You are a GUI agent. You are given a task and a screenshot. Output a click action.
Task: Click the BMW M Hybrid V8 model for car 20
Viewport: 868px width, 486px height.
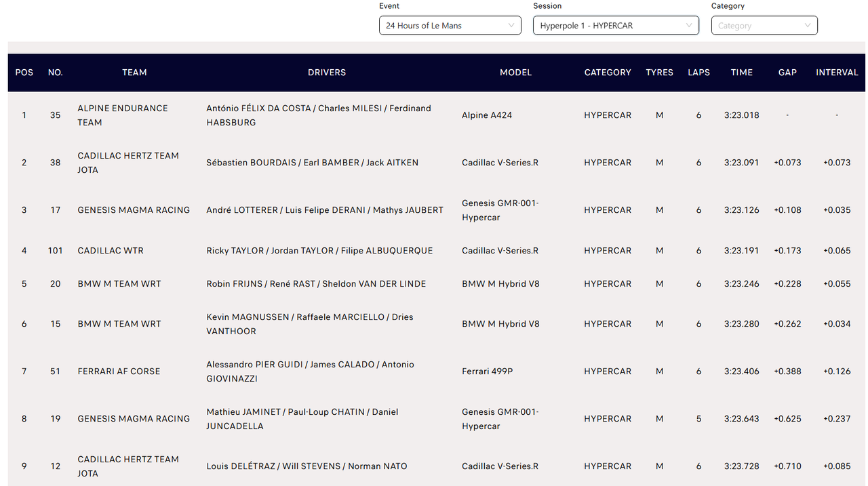(x=500, y=284)
